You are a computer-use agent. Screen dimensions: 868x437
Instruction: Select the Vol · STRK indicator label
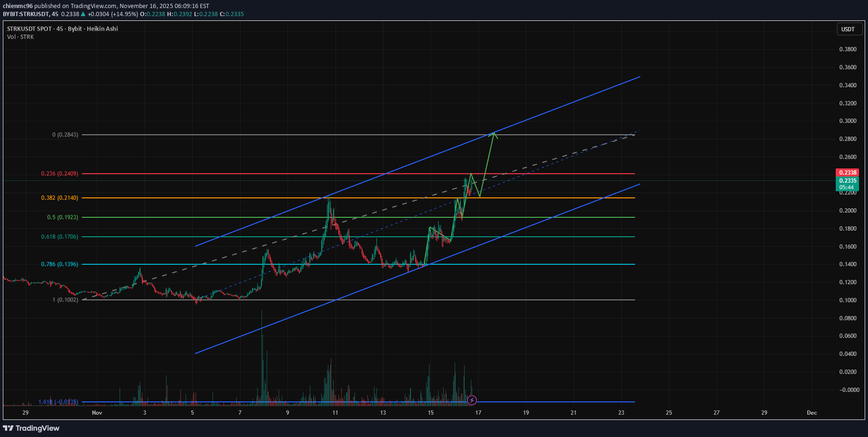tap(20, 37)
